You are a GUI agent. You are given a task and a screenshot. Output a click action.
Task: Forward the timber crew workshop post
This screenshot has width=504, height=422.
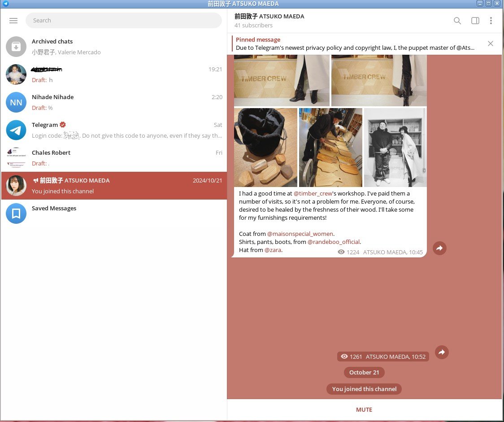coord(439,248)
